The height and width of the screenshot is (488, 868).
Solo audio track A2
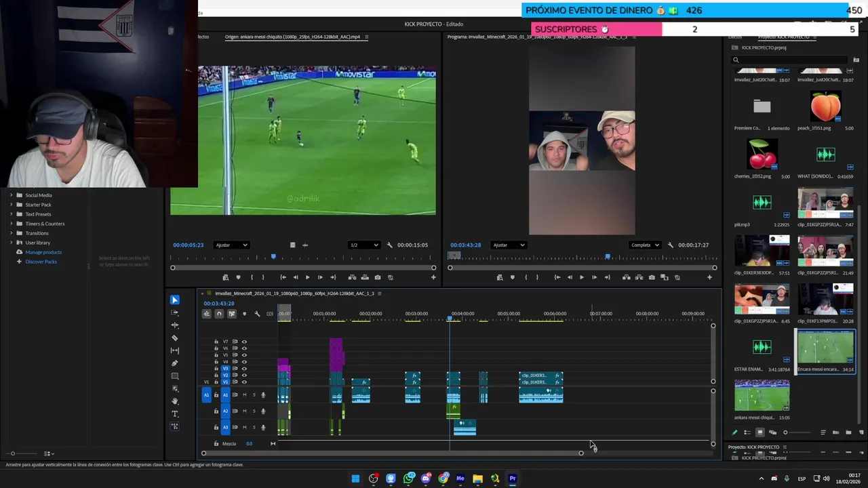click(x=254, y=411)
